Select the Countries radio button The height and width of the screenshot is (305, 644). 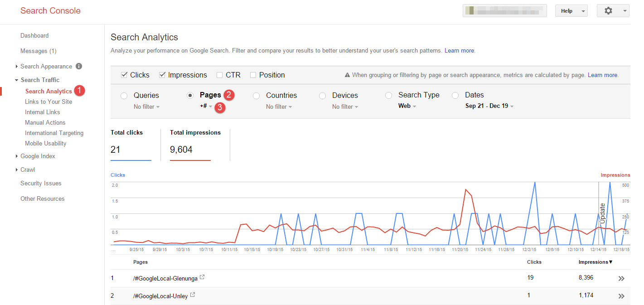coord(256,96)
